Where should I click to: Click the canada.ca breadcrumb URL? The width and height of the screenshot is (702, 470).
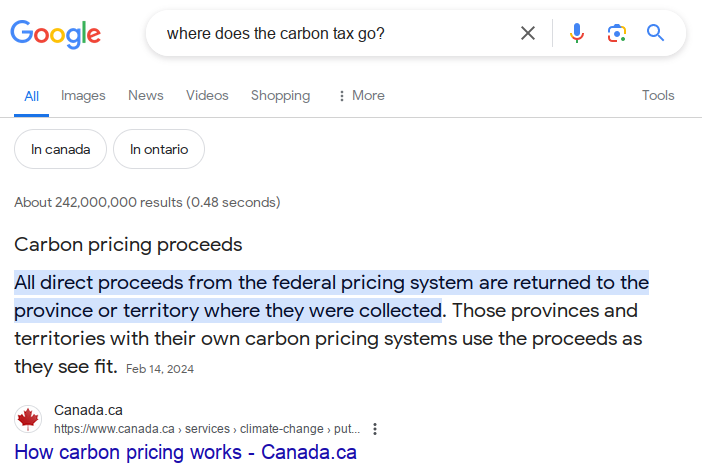click(x=200, y=428)
